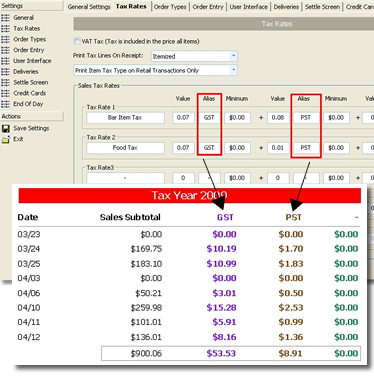Click the $259.98 sales subtotal value
The image size is (374, 377).
(x=146, y=308)
